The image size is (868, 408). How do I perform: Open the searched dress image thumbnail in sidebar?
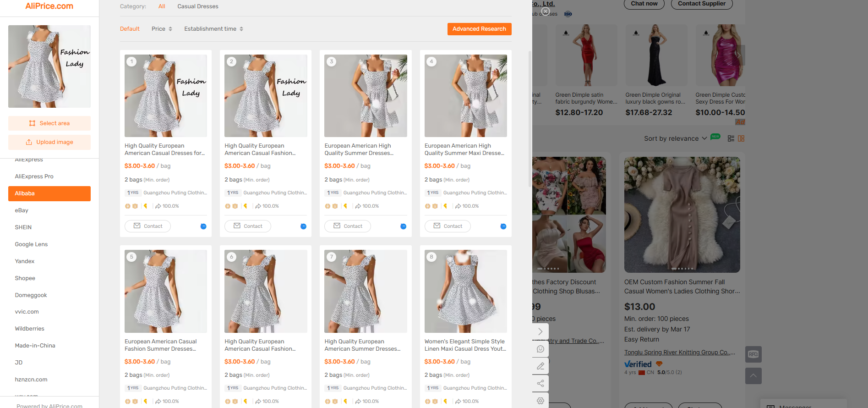click(x=49, y=66)
